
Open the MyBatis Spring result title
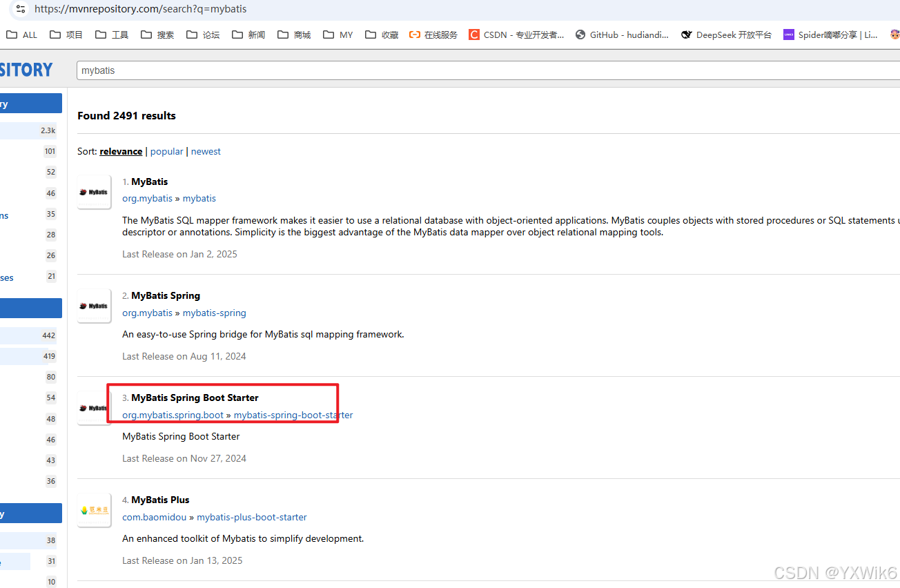(166, 295)
